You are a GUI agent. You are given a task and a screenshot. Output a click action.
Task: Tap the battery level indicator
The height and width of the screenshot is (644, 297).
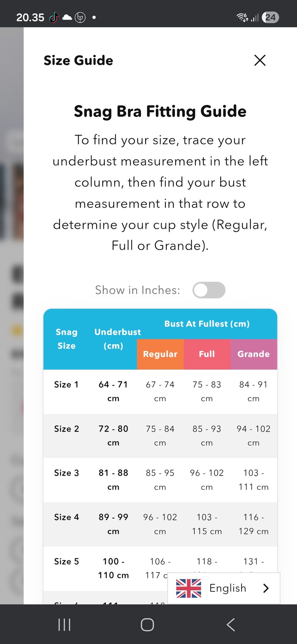[x=270, y=17]
